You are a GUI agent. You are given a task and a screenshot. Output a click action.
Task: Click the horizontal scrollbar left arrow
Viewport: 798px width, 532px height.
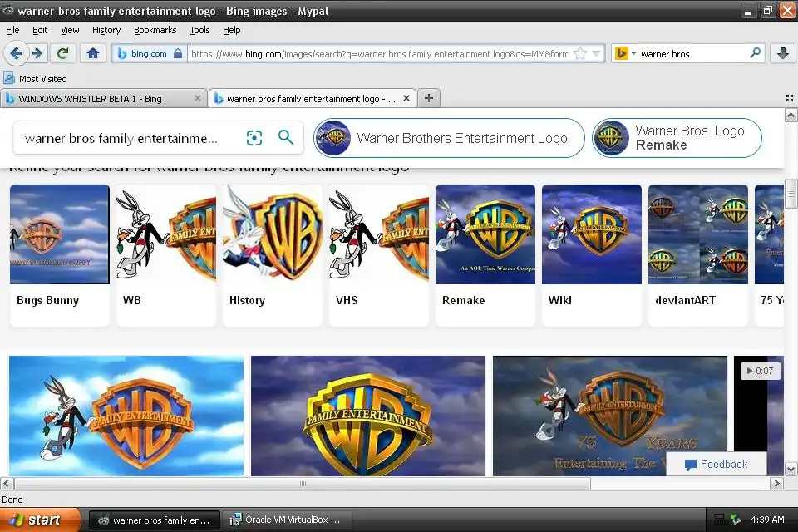pos(7,483)
